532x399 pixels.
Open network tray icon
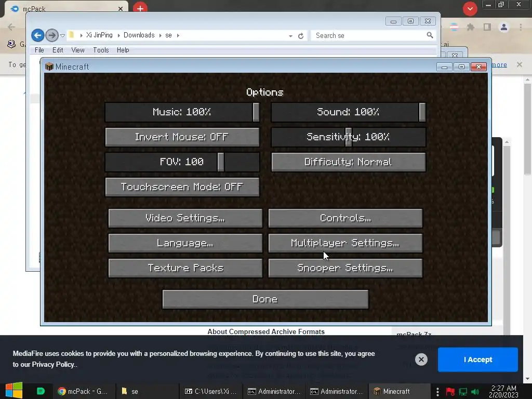(463, 392)
